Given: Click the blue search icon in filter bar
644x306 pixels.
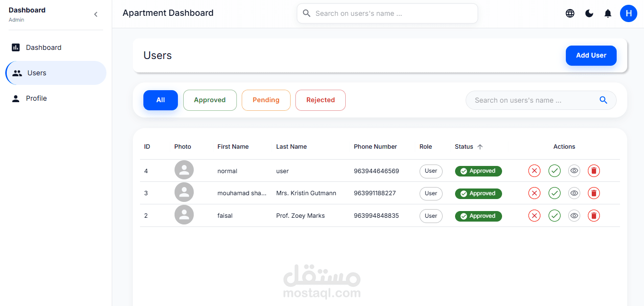Looking at the screenshot, I should click(x=603, y=100).
